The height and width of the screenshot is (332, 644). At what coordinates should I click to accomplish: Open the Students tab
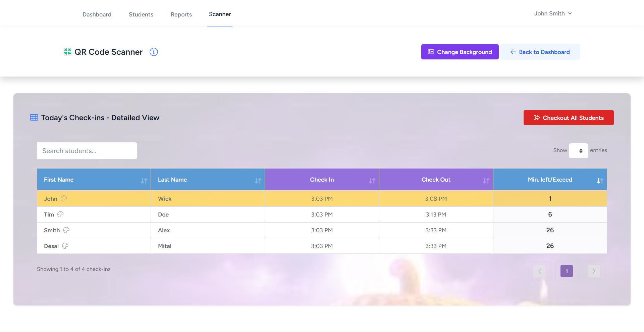pos(141,14)
